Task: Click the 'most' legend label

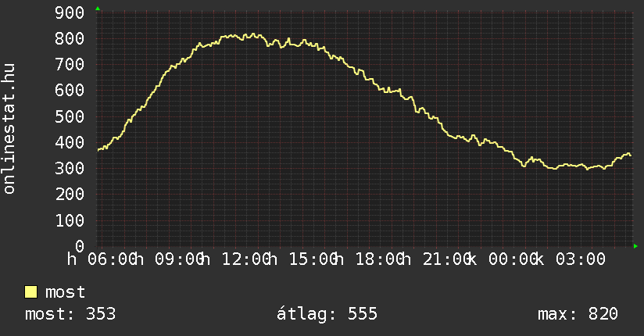Action: tap(66, 292)
